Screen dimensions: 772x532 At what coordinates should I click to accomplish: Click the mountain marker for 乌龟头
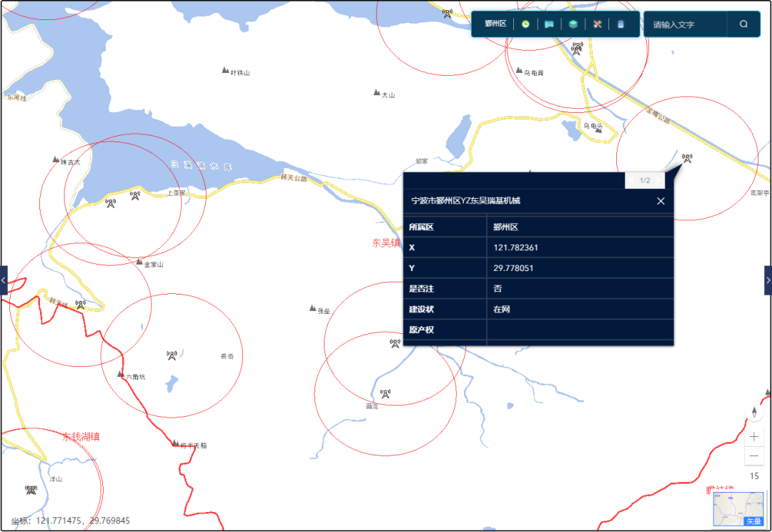(x=599, y=130)
